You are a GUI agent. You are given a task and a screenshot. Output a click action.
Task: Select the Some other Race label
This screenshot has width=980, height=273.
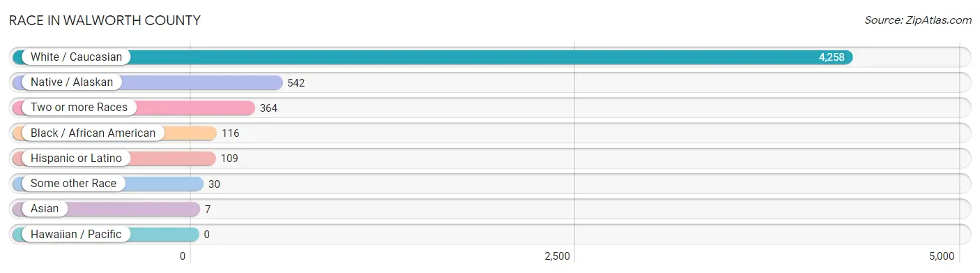click(73, 184)
